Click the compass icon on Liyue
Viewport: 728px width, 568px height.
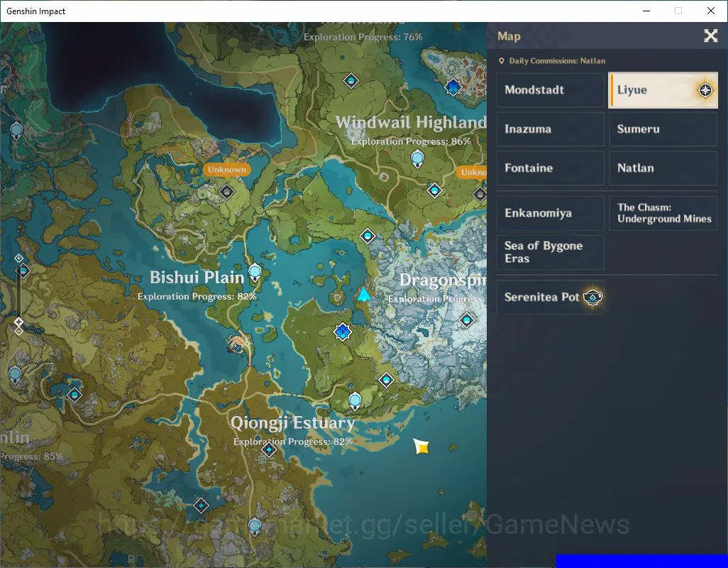point(705,90)
